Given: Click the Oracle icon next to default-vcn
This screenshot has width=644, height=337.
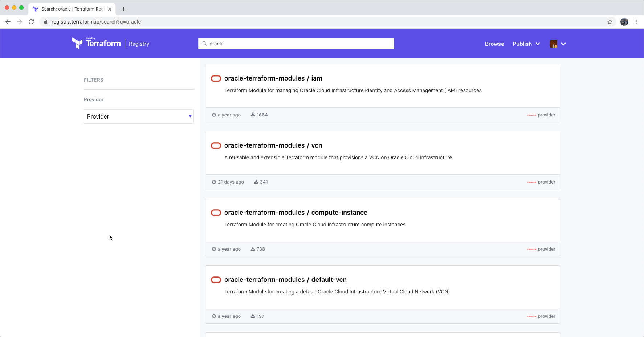Looking at the screenshot, I should pos(216,280).
